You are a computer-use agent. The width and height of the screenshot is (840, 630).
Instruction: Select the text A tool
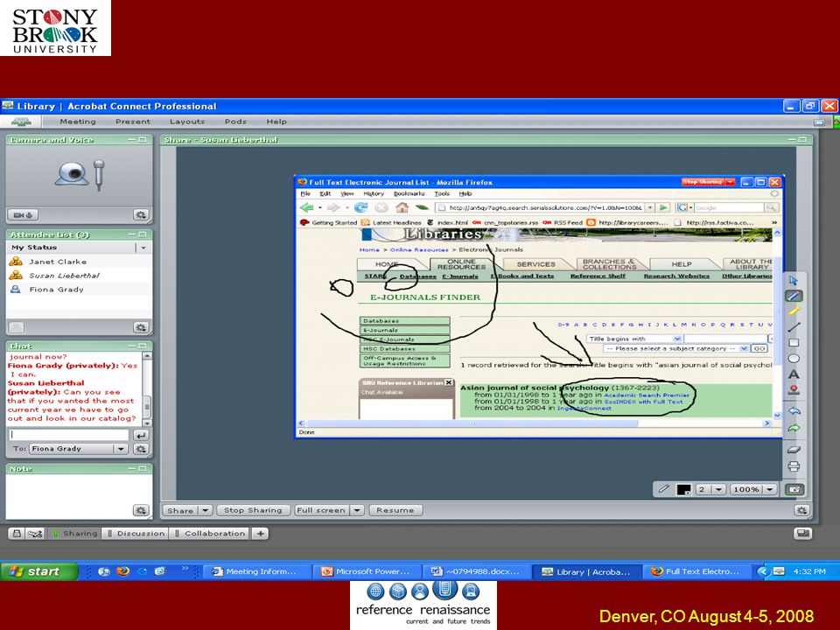tap(794, 374)
